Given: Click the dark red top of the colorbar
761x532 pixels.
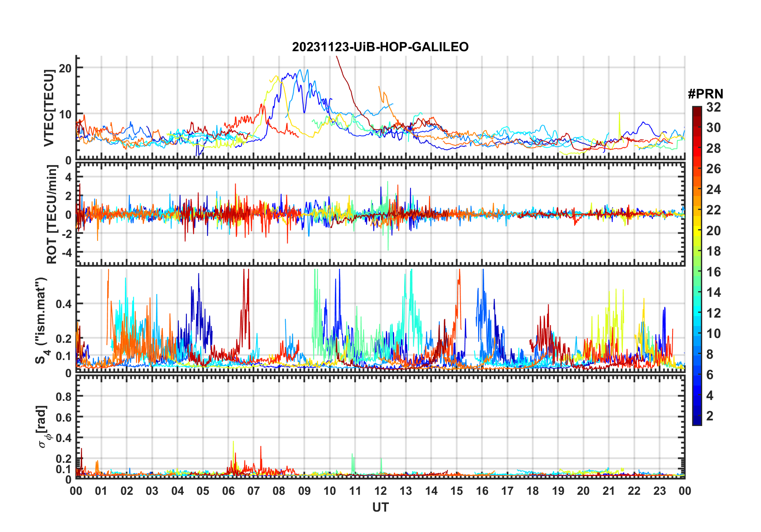Looking at the screenshot, I should (697, 109).
